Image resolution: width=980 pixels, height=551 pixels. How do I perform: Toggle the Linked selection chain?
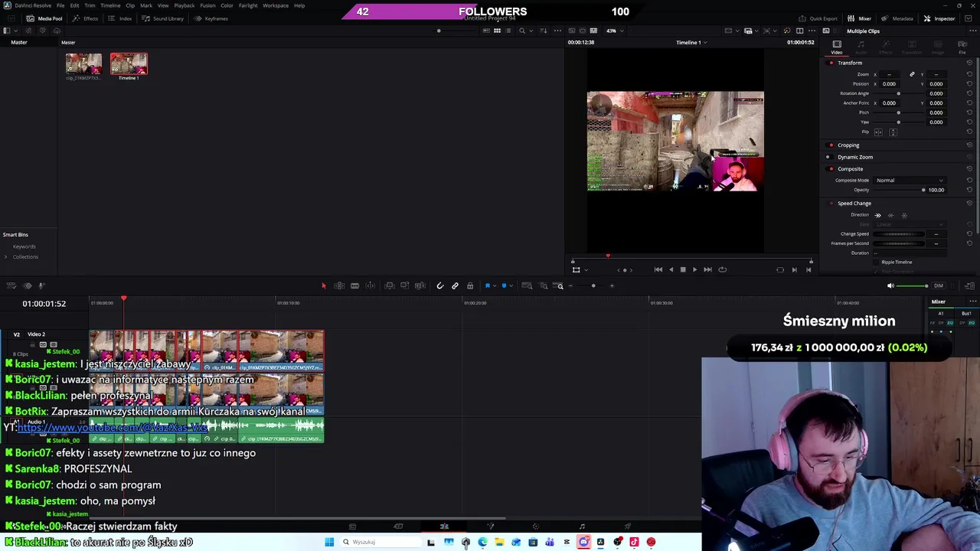tap(455, 285)
